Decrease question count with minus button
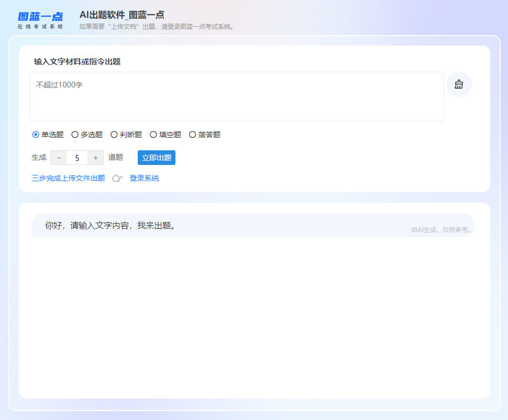The width and height of the screenshot is (508, 420). [59, 158]
